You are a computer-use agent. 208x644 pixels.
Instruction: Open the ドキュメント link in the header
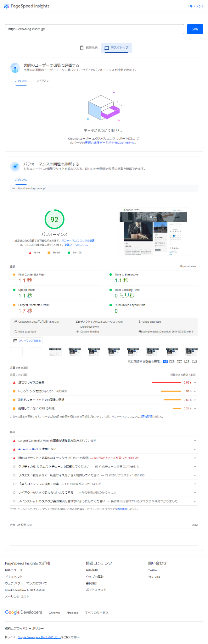[196, 6]
